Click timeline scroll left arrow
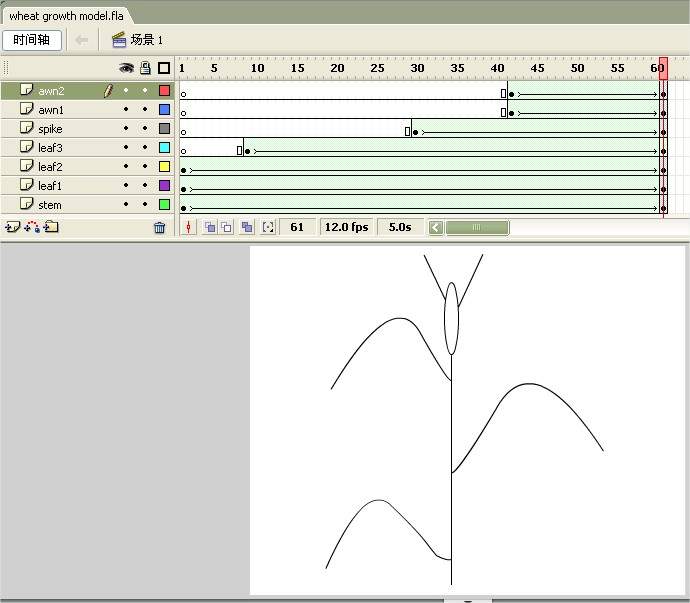Image resolution: width=690 pixels, height=603 pixels. pos(436,227)
